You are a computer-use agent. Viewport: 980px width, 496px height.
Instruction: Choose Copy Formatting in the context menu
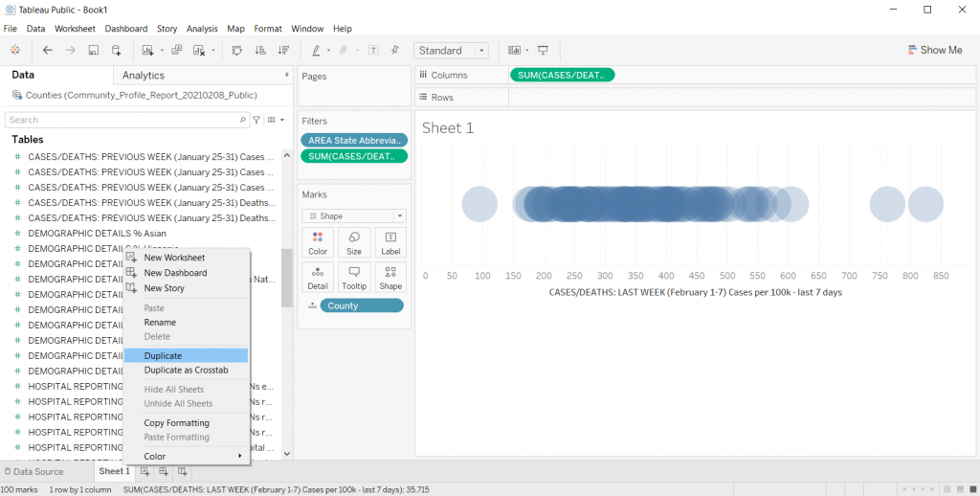click(x=187, y=423)
